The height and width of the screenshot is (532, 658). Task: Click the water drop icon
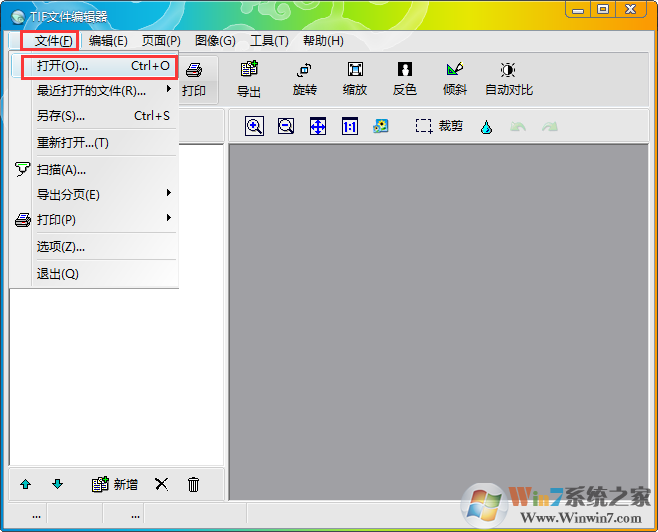pos(486,127)
